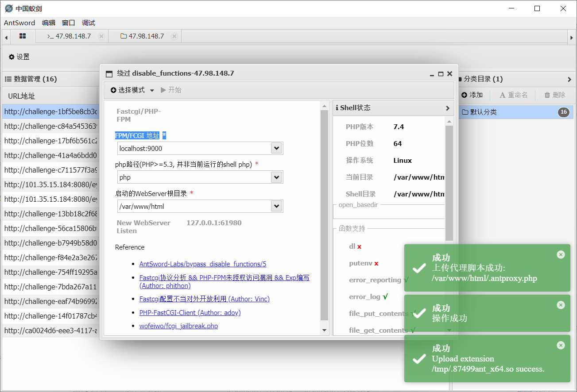Open the 调试 menu
Screen dimensions: 577x392
pyautogui.click(x=88, y=23)
